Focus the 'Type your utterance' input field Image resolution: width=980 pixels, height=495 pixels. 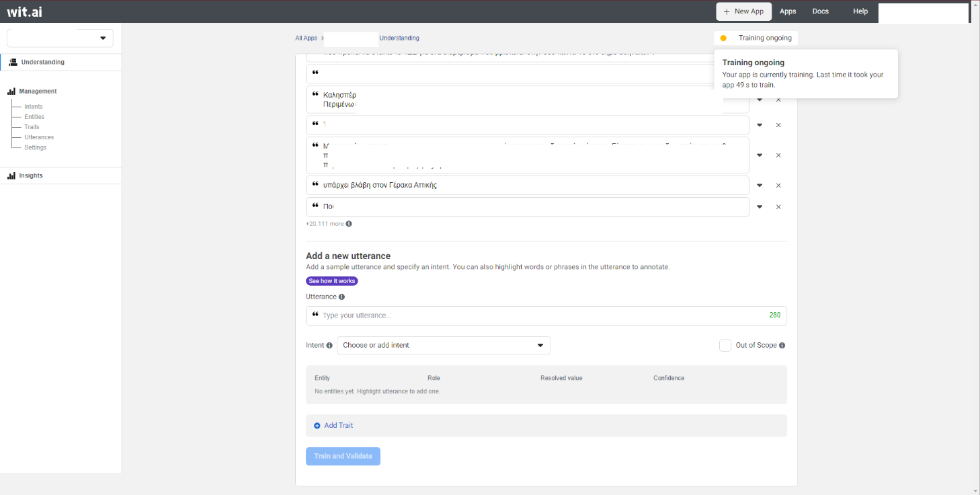point(546,315)
